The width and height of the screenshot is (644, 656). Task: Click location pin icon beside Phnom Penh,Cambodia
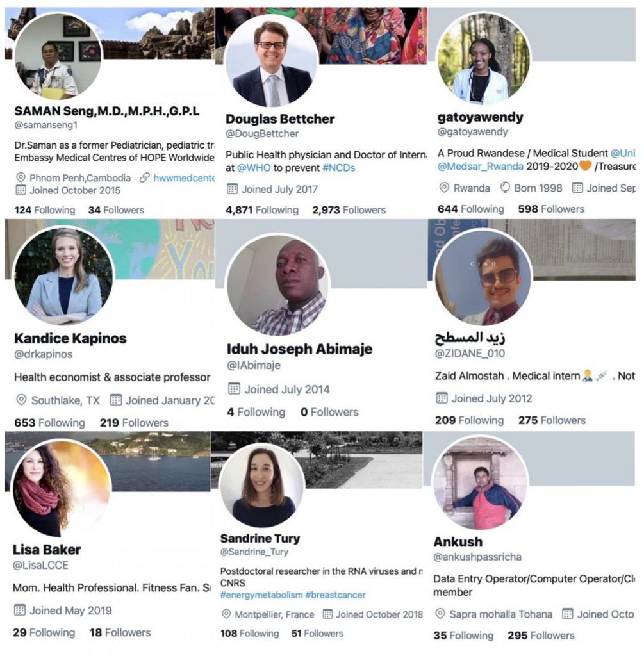21,178
